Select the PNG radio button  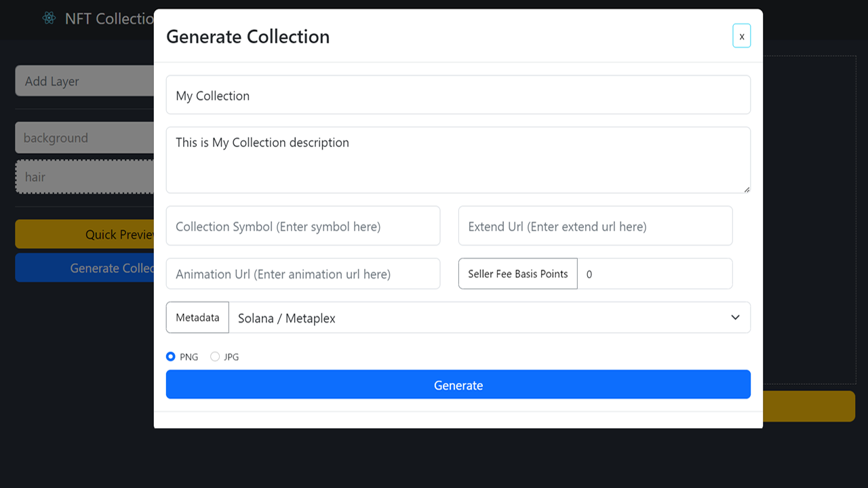click(171, 357)
